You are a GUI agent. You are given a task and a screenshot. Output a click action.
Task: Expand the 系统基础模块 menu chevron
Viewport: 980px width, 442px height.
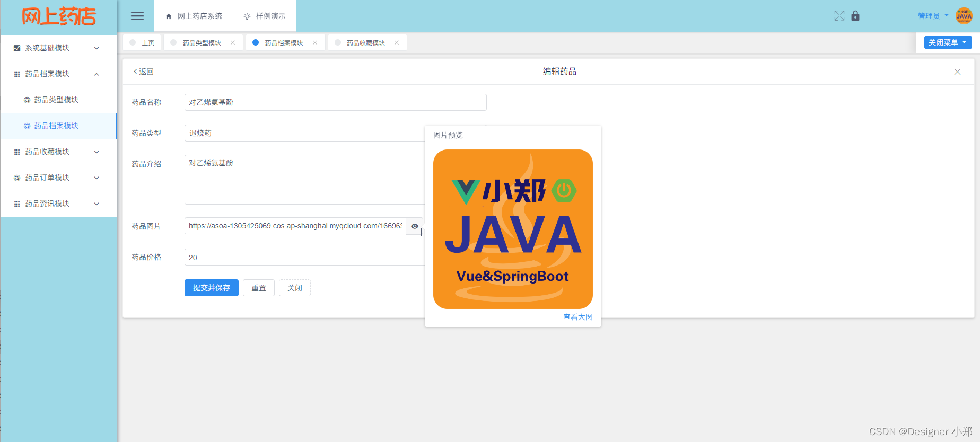pos(97,48)
